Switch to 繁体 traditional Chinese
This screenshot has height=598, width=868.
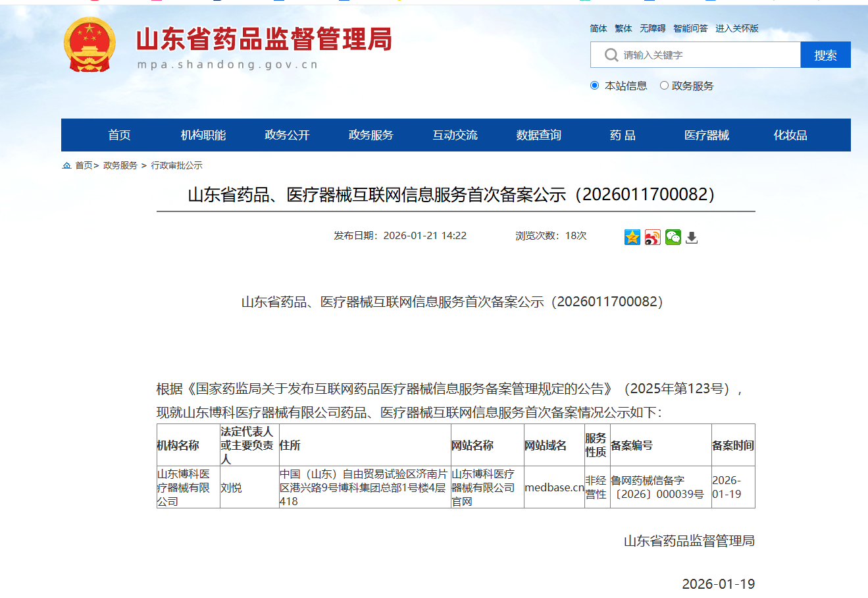point(623,28)
